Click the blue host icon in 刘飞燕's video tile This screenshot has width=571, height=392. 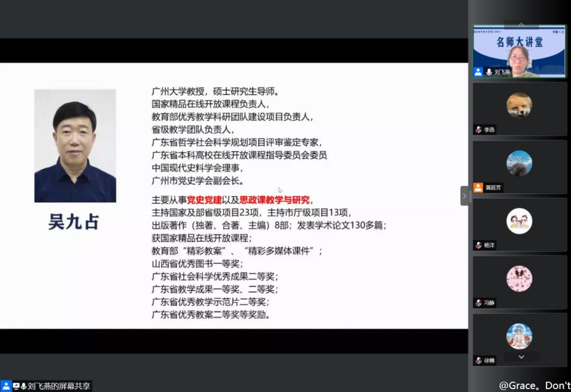click(478, 72)
